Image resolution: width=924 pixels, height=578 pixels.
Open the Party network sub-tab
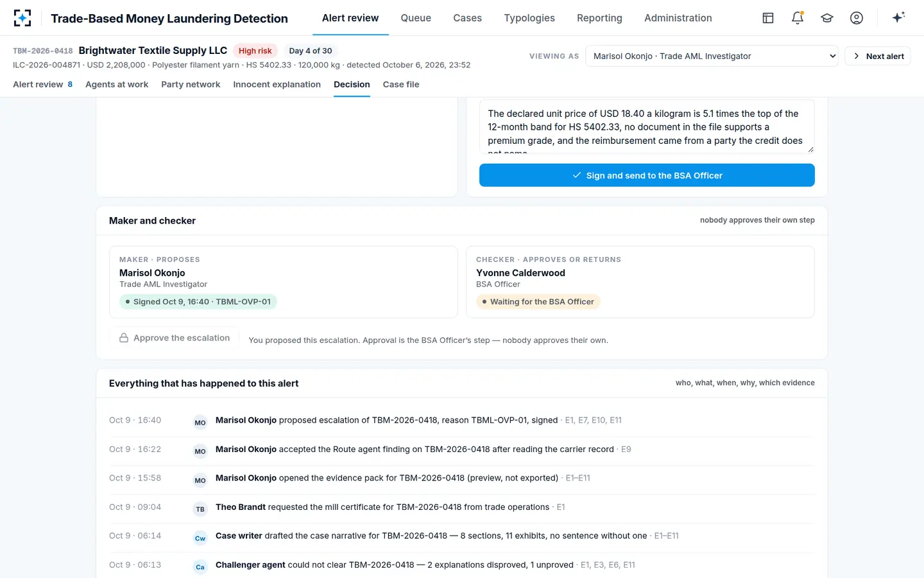coord(191,84)
